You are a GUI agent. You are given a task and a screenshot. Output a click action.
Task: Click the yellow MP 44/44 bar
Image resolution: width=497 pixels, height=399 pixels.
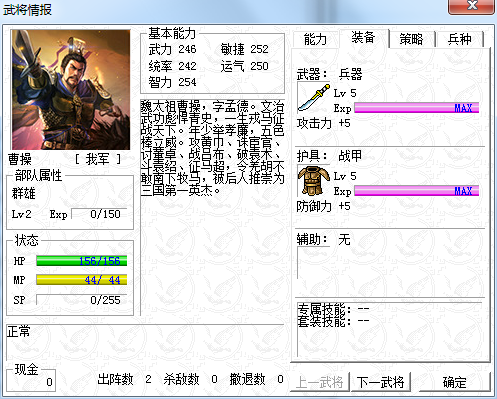(x=82, y=280)
